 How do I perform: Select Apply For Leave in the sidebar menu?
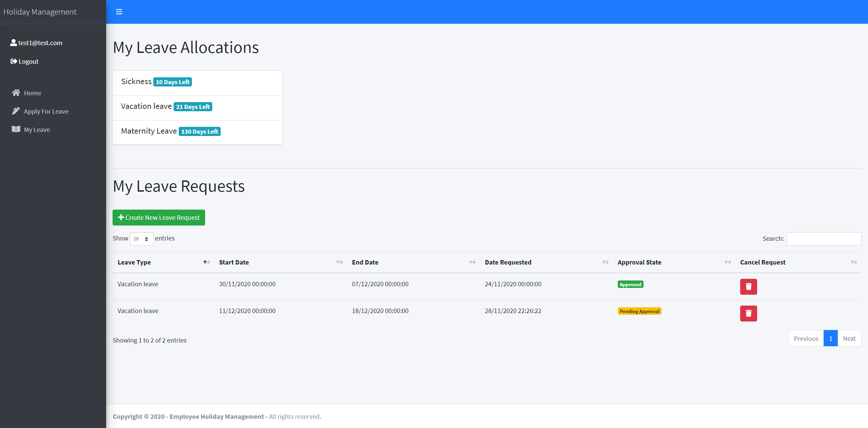click(x=46, y=111)
